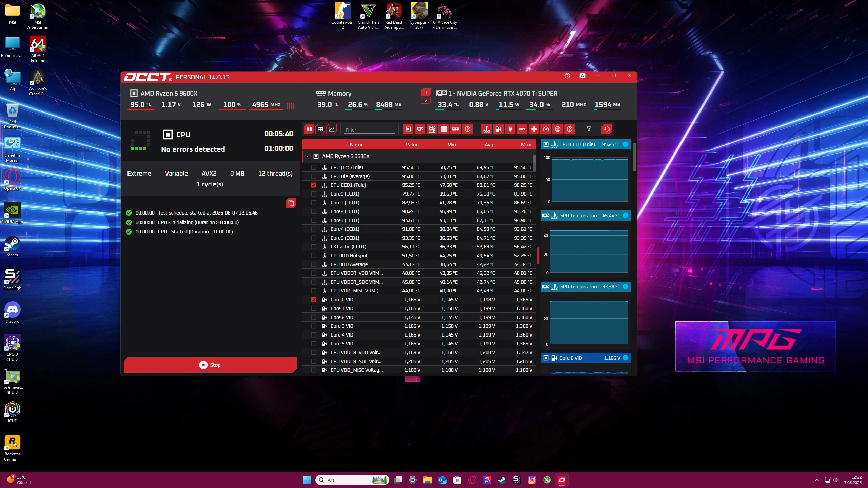This screenshot has width=868, height=488.
Task: Select the Core2 (CCD1) row
Action: point(419,211)
